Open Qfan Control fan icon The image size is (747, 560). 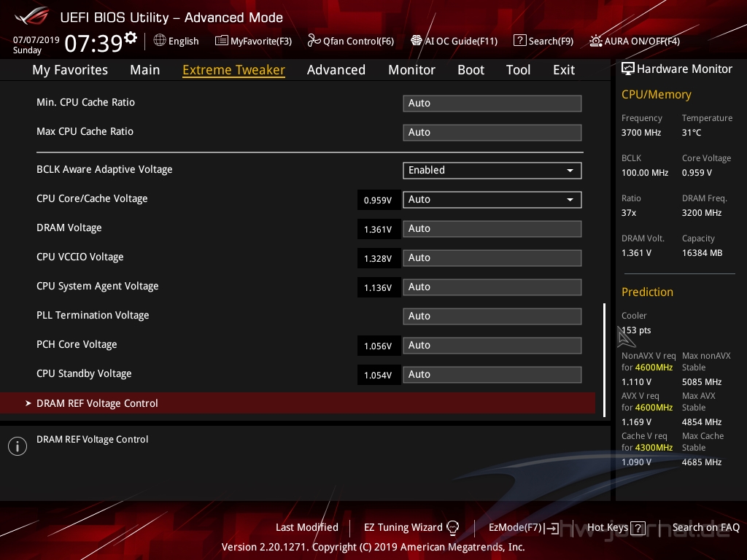click(314, 41)
